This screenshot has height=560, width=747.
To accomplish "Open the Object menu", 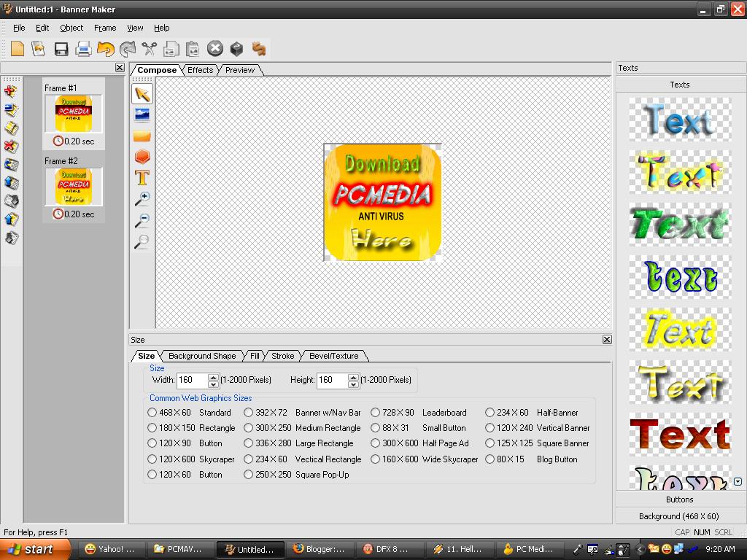I will [x=71, y=28].
